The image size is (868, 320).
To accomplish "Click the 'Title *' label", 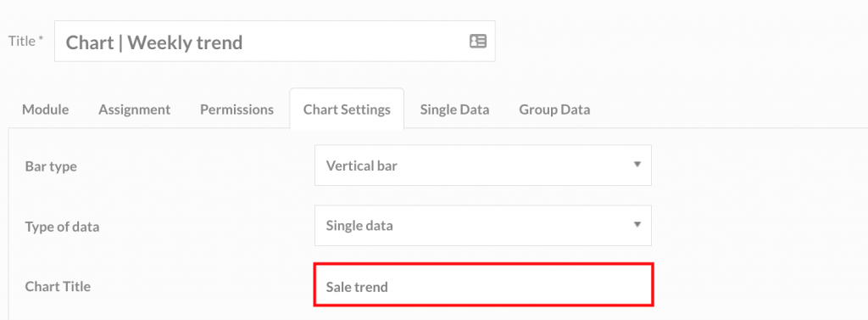I will point(25,41).
